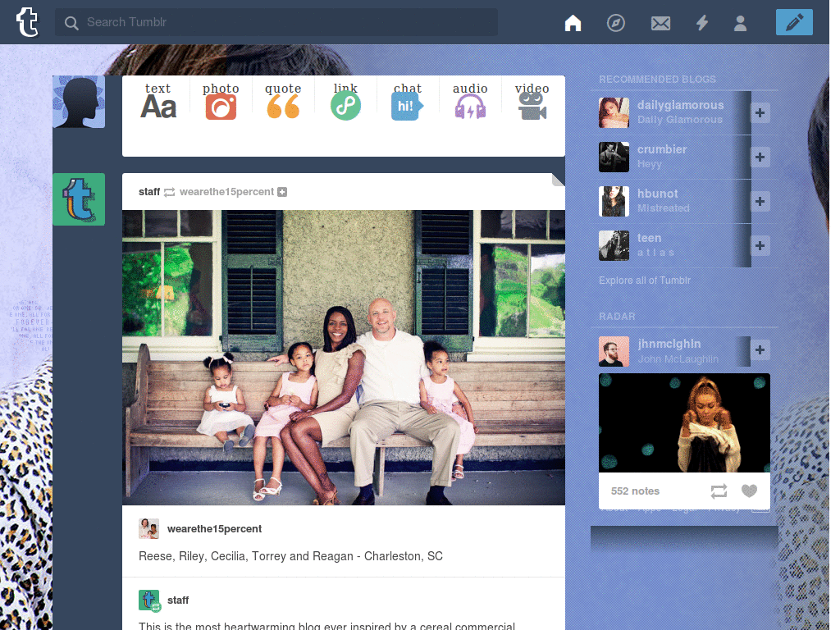Open wearethe15percent link in post header
Viewport: 840px width, 630px height.
(226, 192)
